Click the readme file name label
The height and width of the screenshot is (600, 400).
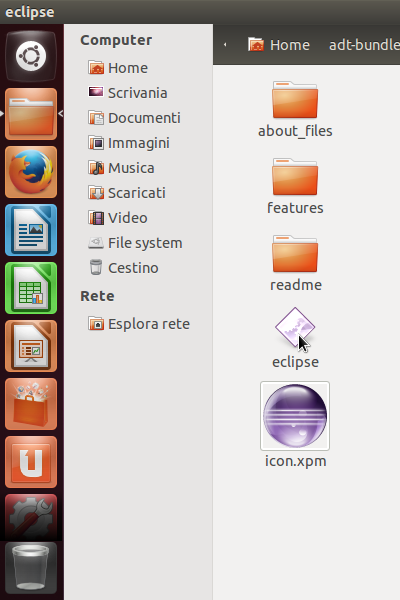[x=296, y=285]
